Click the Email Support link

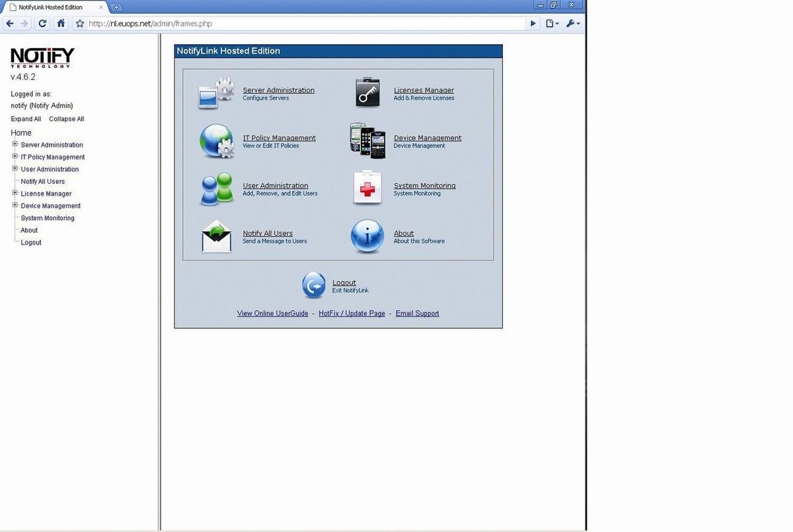[x=417, y=313]
